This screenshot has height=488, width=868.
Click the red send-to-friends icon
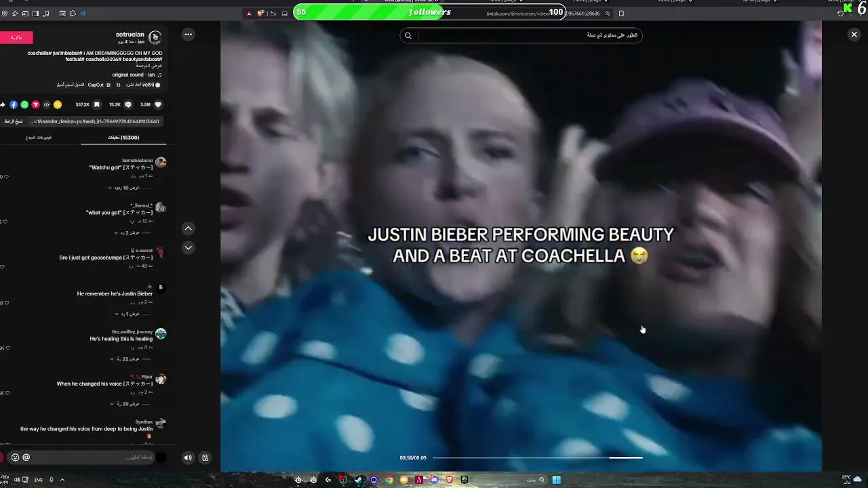35,104
